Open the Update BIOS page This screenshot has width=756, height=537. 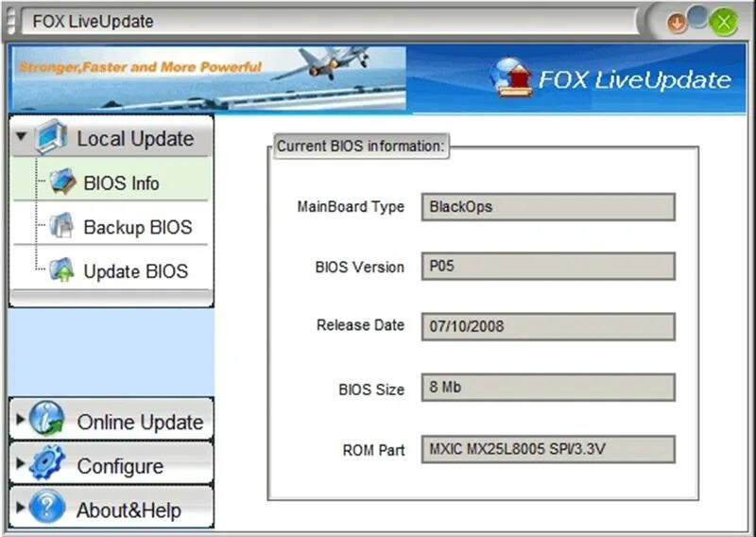(x=111, y=268)
